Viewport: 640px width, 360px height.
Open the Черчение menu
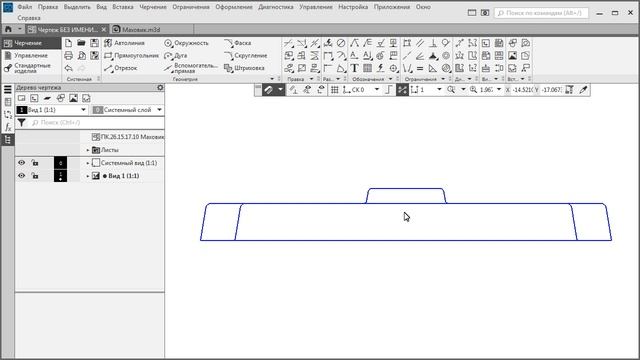153,7
